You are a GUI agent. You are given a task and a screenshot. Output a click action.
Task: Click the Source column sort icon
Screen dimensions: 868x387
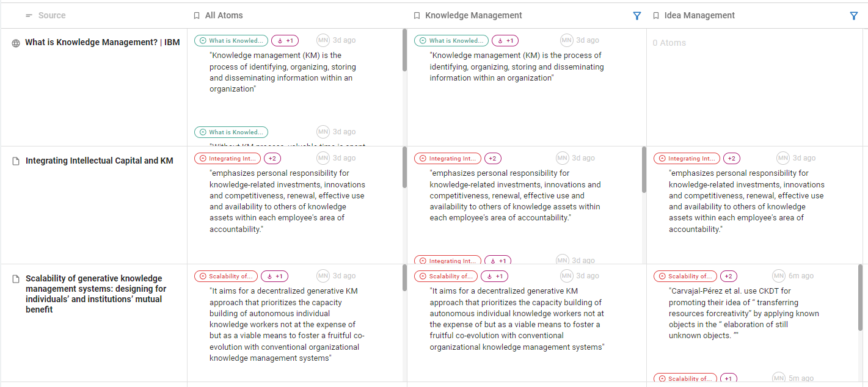[x=29, y=16]
